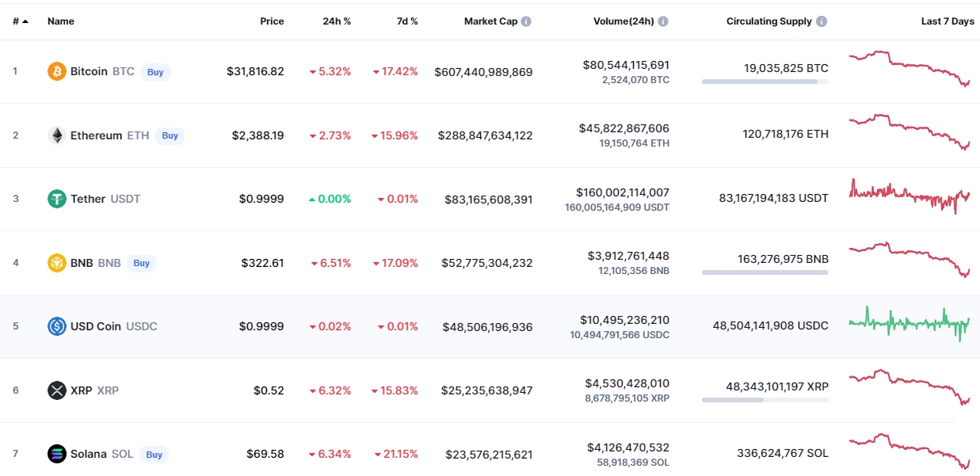Viewport: 980px width, 476px height.
Task: Click Tether 24h change 0.00%
Action: click(x=330, y=199)
